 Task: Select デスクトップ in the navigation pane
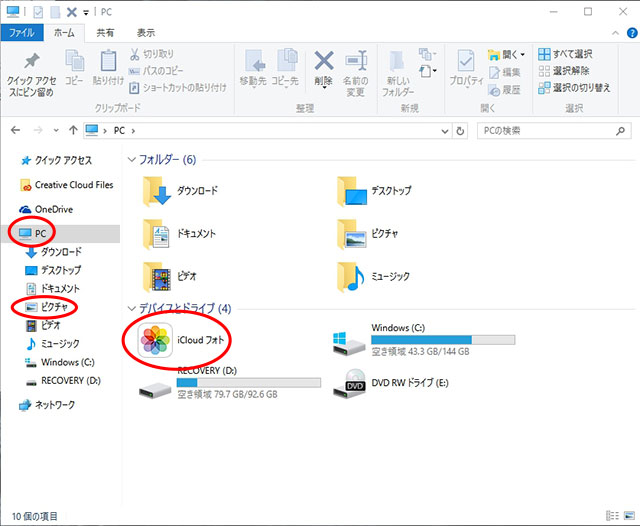tap(53, 270)
